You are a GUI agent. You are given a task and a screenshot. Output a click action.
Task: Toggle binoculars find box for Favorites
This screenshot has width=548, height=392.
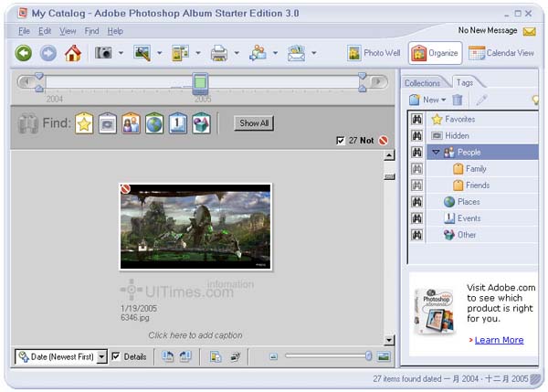(416, 119)
